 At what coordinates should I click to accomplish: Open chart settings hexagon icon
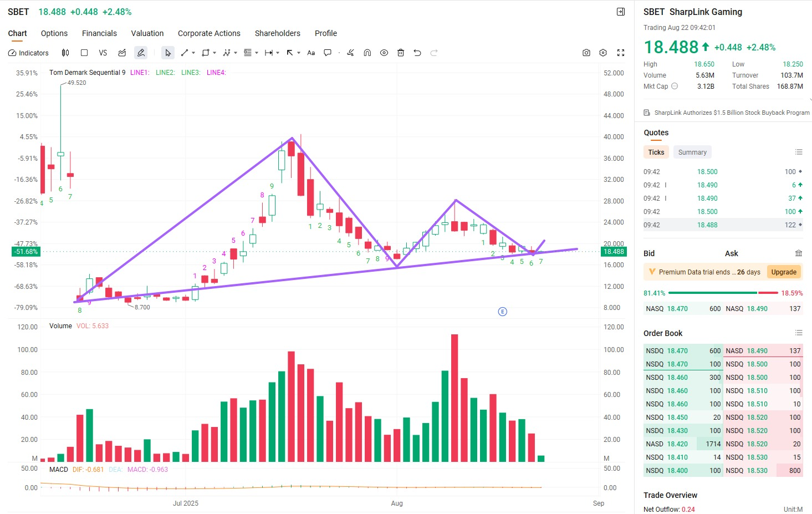click(603, 53)
